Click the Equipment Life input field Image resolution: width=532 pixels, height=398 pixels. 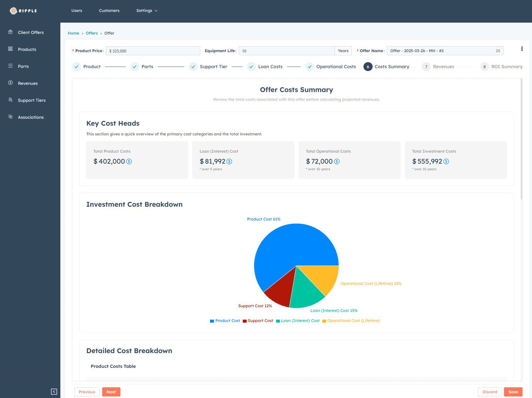(286, 51)
